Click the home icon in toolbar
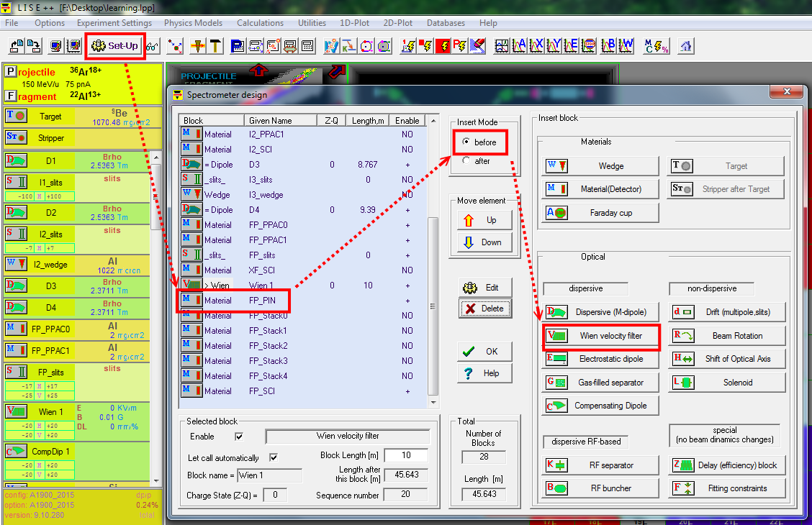Image resolution: width=812 pixels, height=525 pixels. pyautogui.click(x=686, y=46)
